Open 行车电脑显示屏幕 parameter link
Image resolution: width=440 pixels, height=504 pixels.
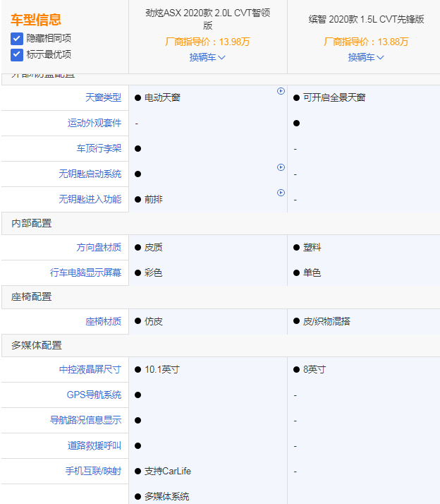85,272
